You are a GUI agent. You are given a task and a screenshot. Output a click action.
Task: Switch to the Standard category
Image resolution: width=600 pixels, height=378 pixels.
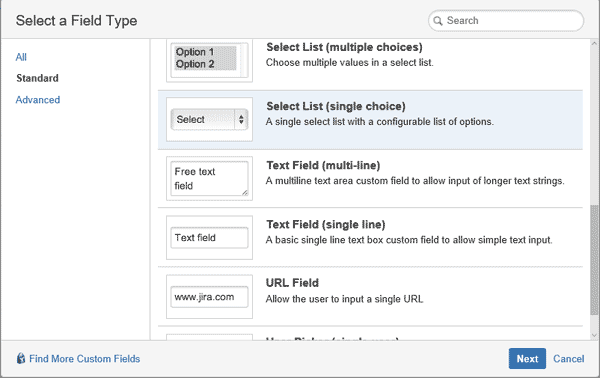(x=38, y=78)
